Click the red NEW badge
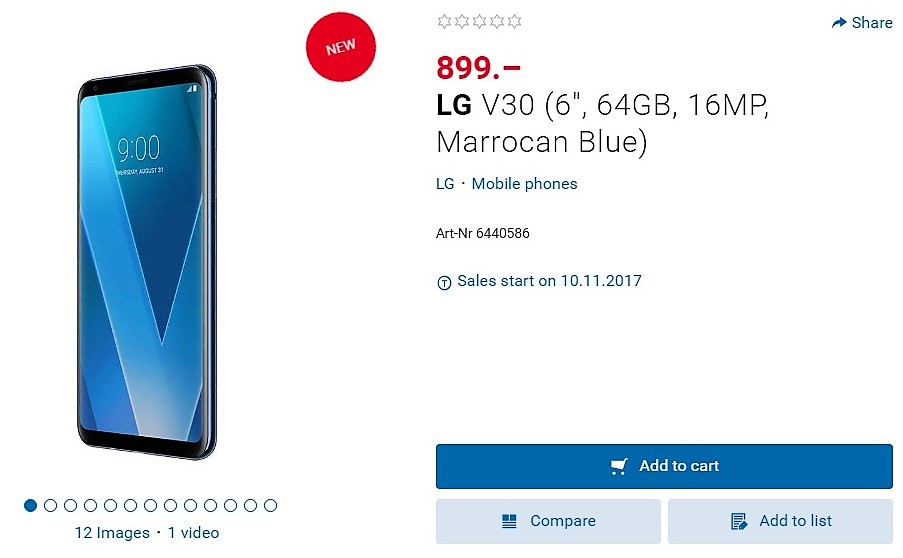903x558 pixels. click(x=340, y=47)
